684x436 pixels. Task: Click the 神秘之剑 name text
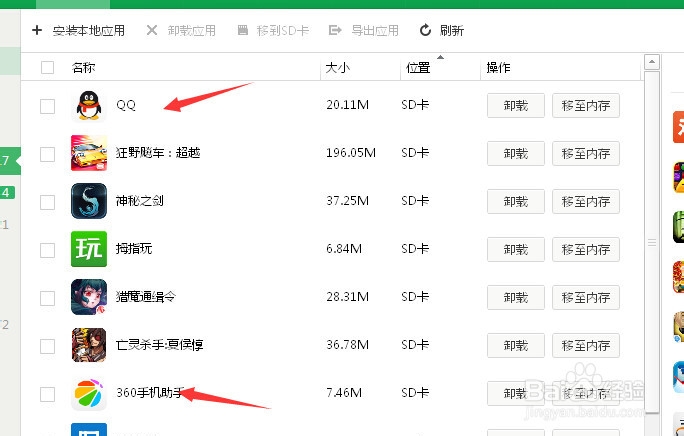pyautogui.click(x=140, y=201)
